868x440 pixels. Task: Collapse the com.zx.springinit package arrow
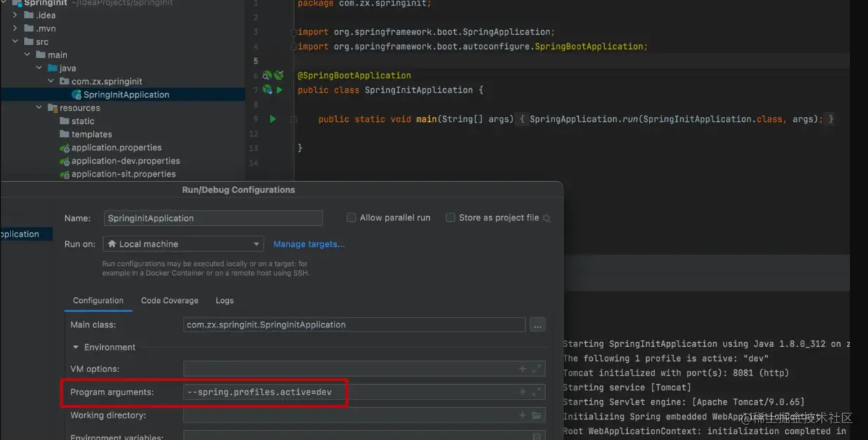[51, 82]
